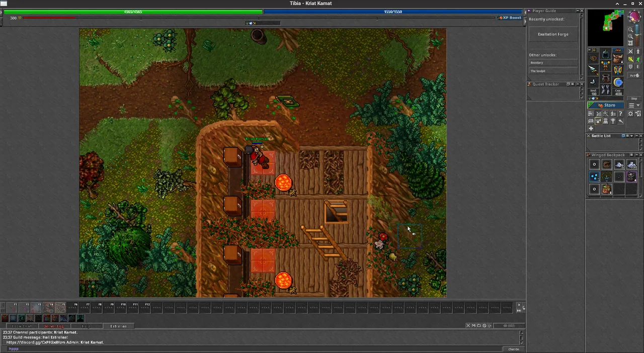
Task: Minimize the Winged Backpack panel
Action: 636,155
